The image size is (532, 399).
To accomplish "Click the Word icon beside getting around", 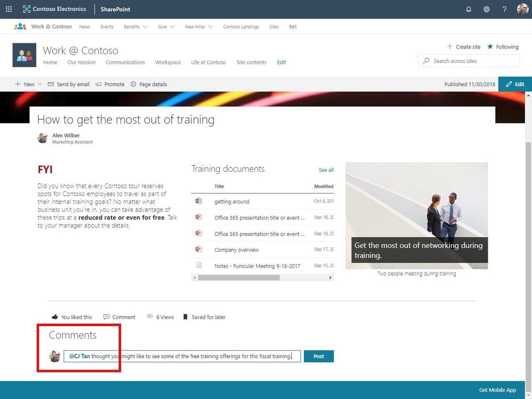I will click(199, 201).
